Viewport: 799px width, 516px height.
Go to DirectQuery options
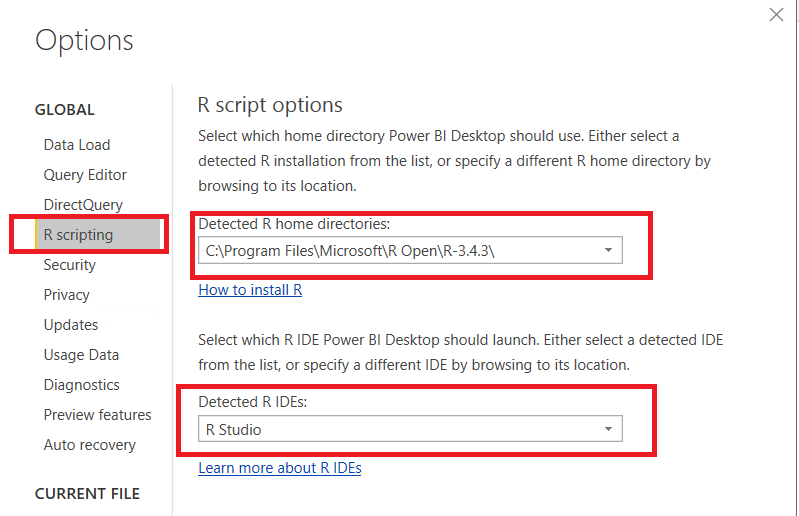point(83,205)
